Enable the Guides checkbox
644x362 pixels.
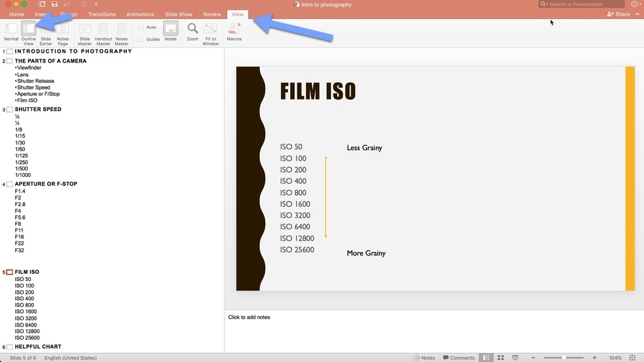click(x=141, y=39)
